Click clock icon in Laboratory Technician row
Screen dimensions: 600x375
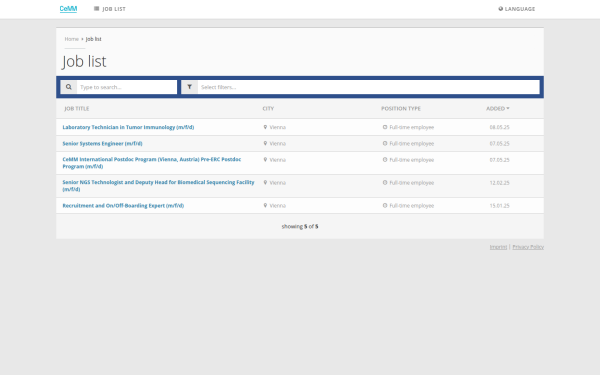click(x=385, y=127)
